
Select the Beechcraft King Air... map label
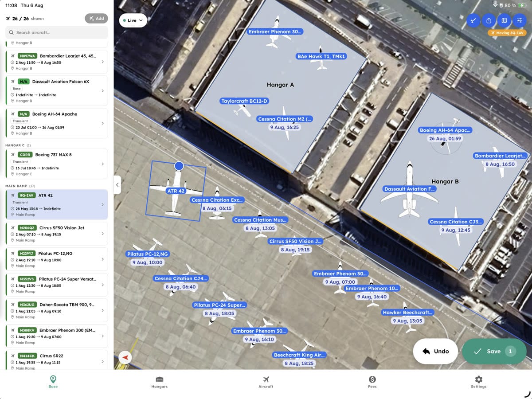[x=300, y=355]
